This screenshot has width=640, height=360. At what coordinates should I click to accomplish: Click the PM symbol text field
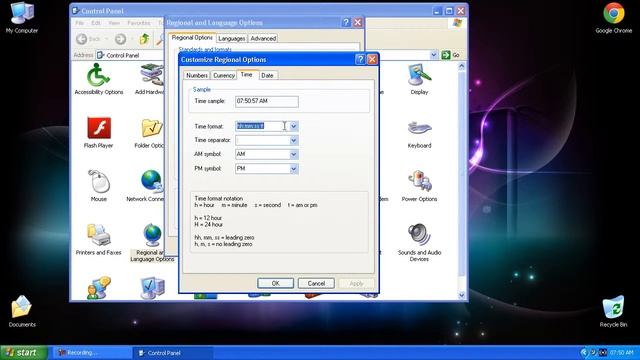point(262,169)
